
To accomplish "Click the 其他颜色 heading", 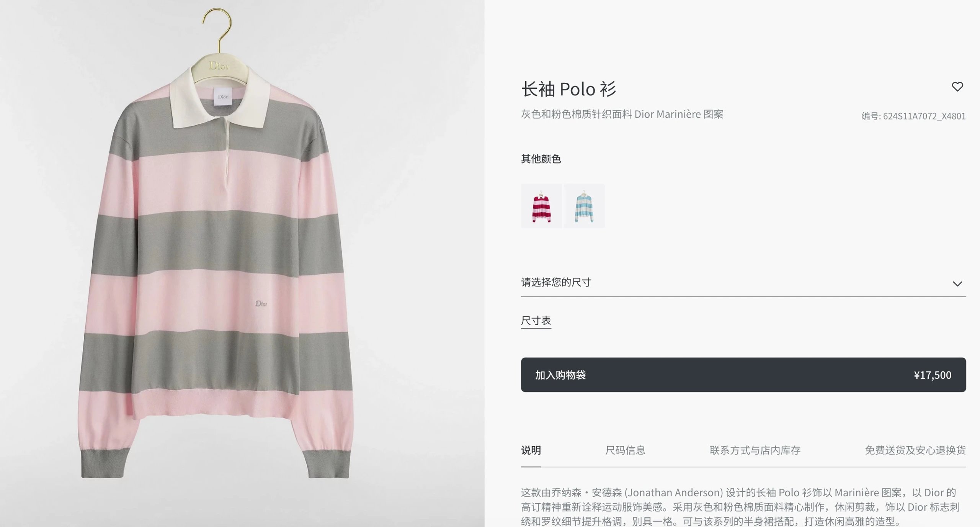I will (x=541, y=159).
